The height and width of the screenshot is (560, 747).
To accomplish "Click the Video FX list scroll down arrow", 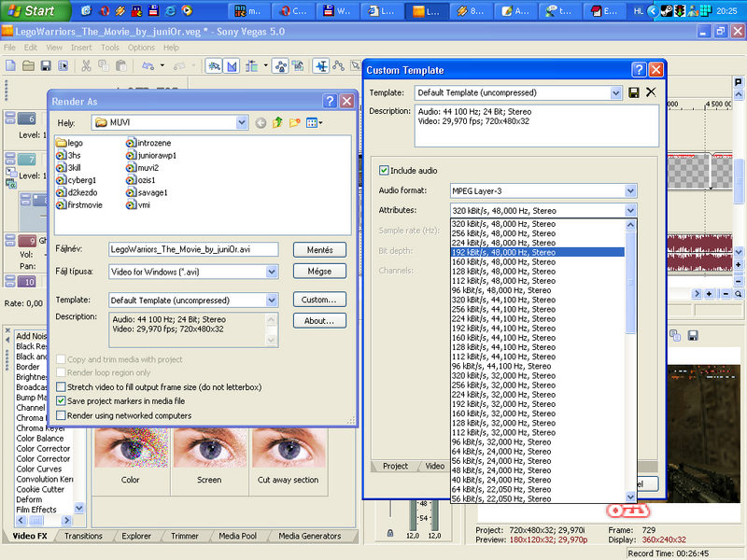I will 79,508.
